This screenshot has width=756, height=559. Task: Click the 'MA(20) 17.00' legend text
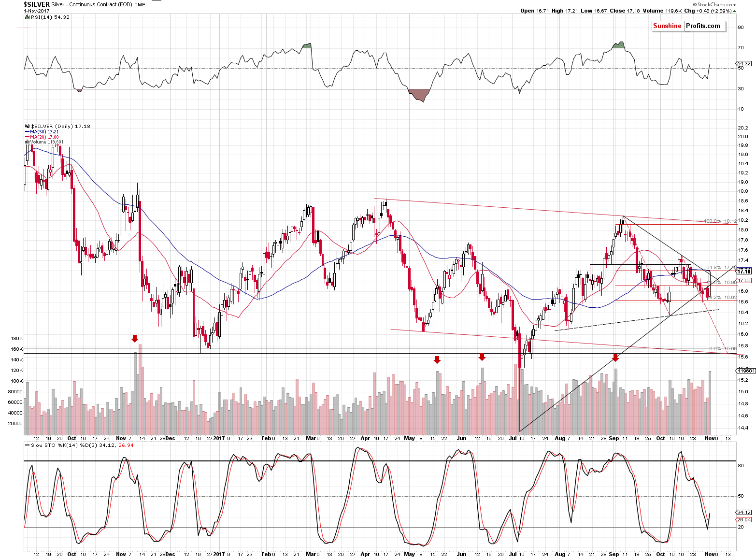[44, 137]
